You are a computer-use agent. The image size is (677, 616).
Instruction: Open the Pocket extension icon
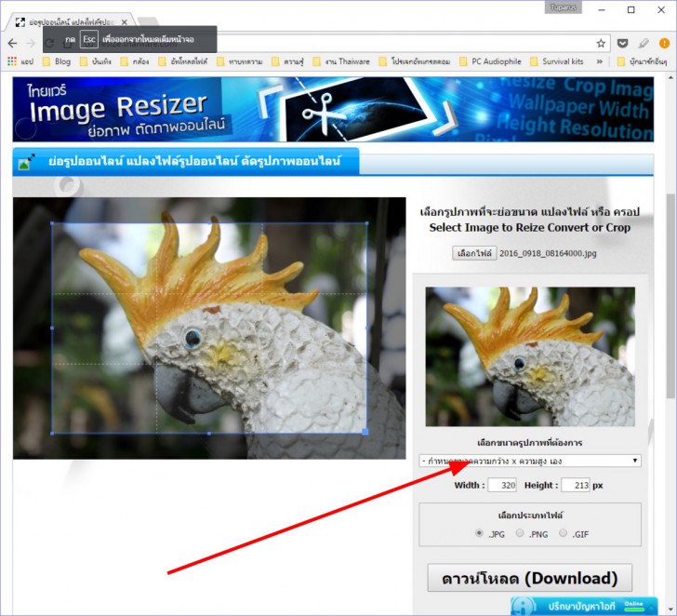pos(622,43)
